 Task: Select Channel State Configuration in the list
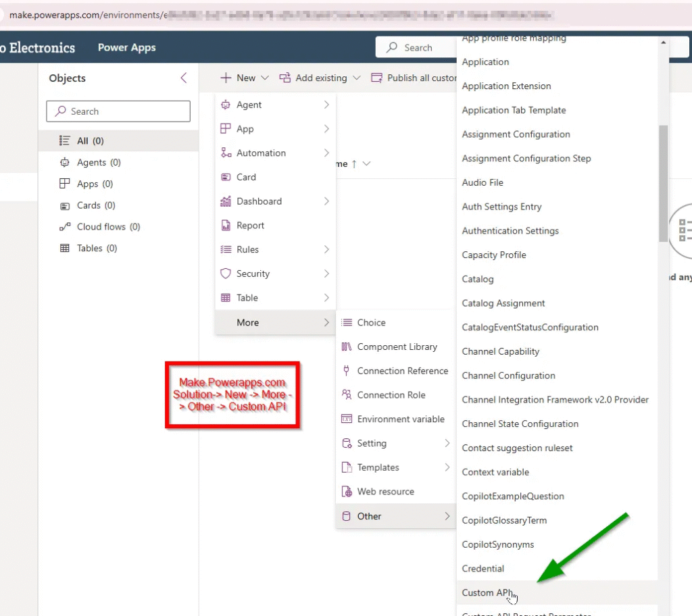[520, 424]
